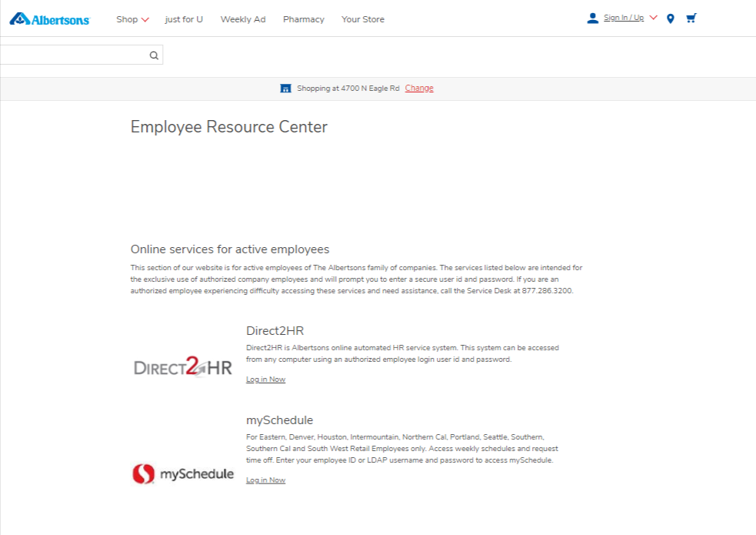Click the store icon in the shopping banner
The image size is (756, 535).
coord(285,89)
